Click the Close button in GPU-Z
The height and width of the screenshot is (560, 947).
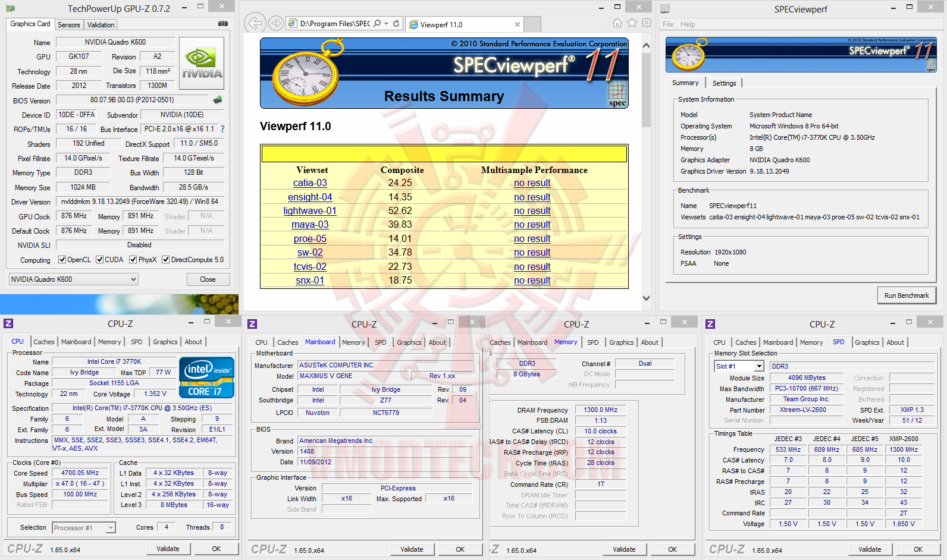click(x=208, y=279)
